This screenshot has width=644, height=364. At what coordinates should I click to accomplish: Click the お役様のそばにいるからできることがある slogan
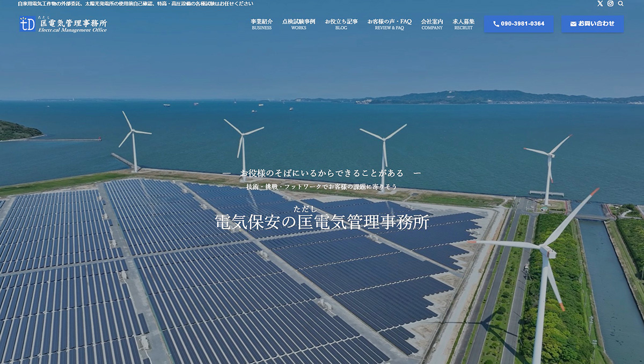pos(321,173)
